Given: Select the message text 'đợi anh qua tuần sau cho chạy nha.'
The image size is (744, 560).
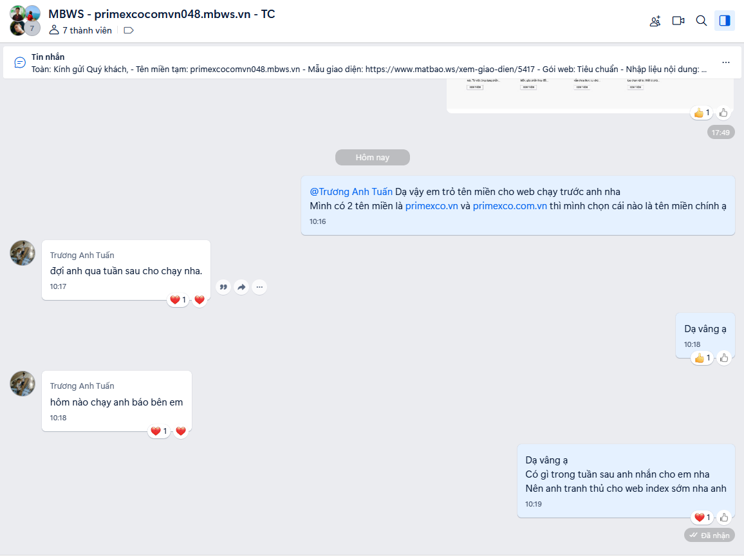Looking at the screenshot, I should point(126,271).
